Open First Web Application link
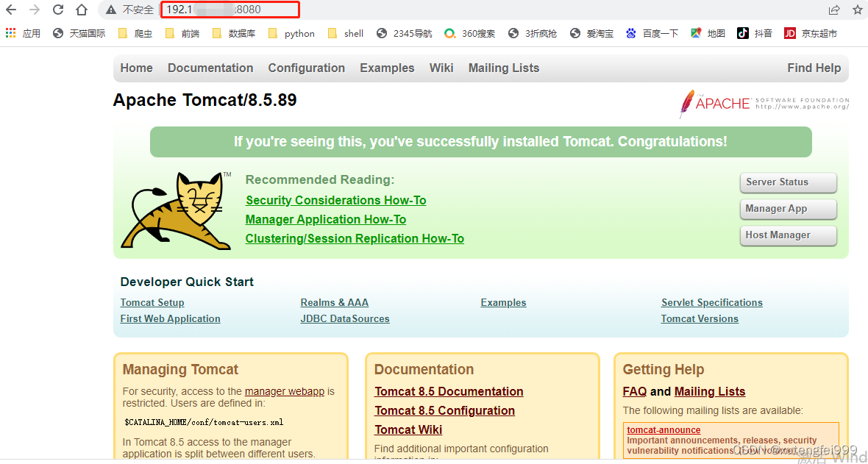 point(170,319)
